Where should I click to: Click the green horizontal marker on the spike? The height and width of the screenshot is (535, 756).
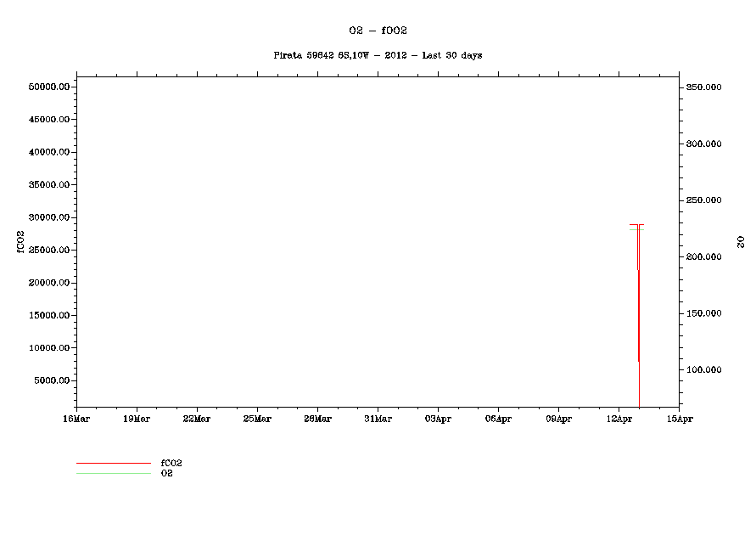click(636, 230)
